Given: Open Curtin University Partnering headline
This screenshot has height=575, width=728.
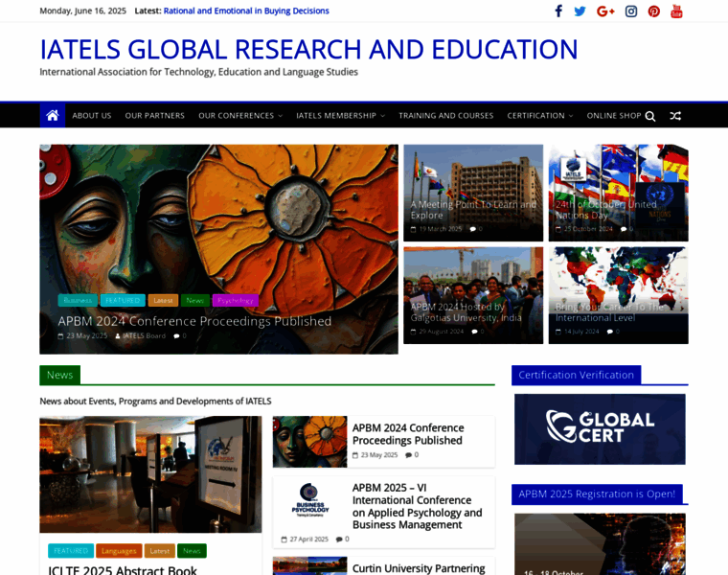Looking at the screenshot, I should pos(419,568).
